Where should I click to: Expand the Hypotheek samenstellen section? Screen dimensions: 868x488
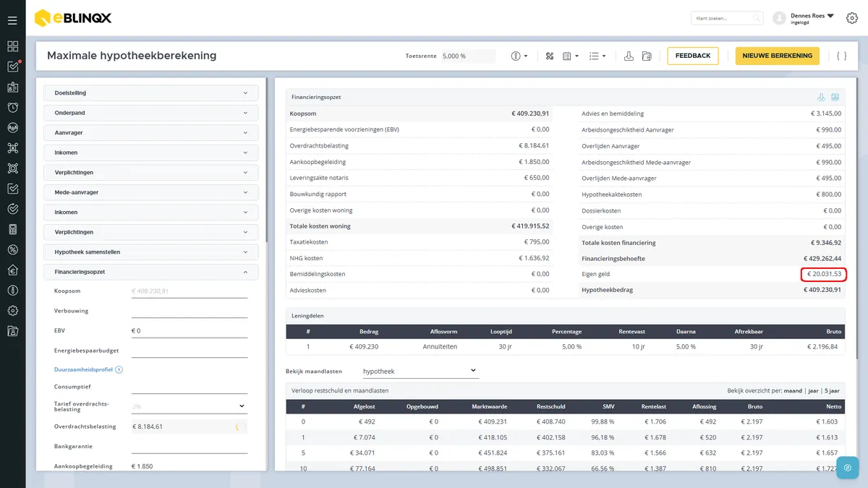coord(151,252)
